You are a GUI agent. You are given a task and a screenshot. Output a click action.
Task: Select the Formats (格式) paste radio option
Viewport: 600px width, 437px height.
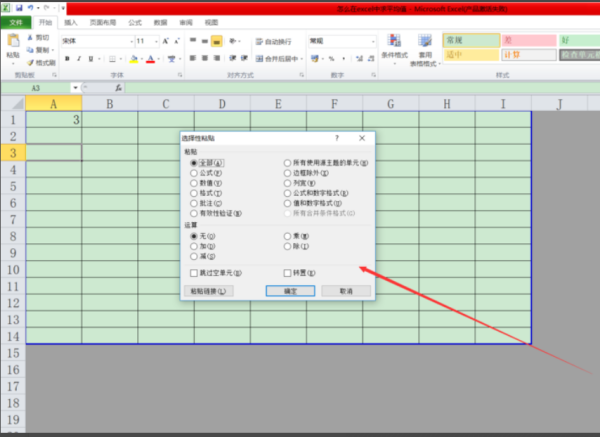pos(194,193)
